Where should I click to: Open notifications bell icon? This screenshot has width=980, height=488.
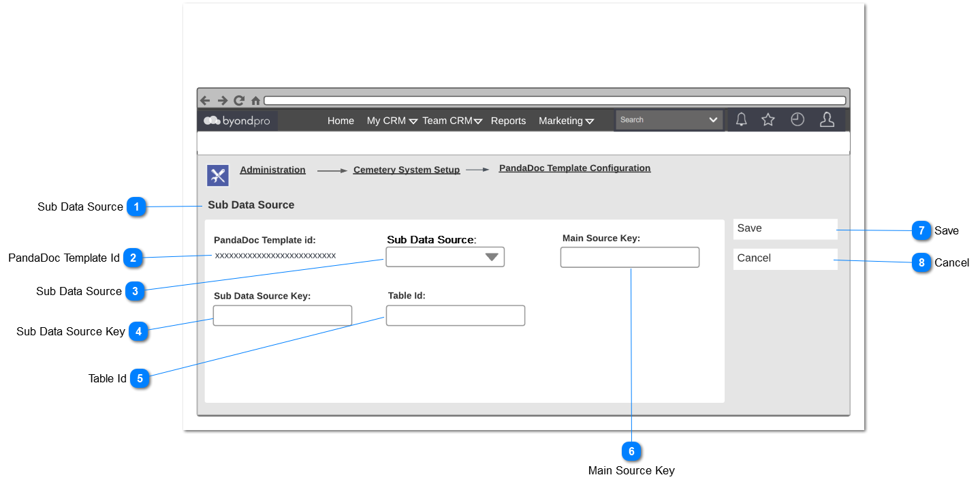[x=742, y=120]
